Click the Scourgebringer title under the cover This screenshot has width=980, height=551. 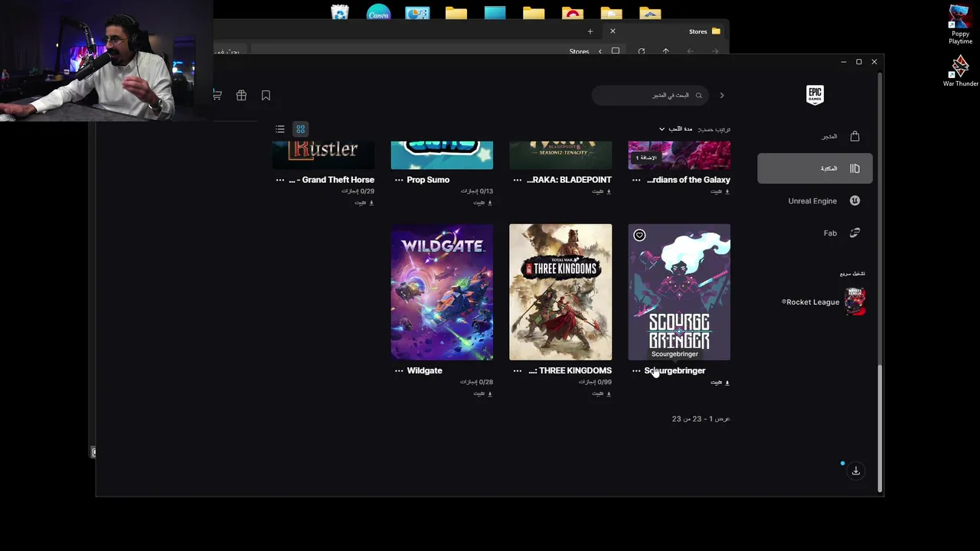(675, 370)
